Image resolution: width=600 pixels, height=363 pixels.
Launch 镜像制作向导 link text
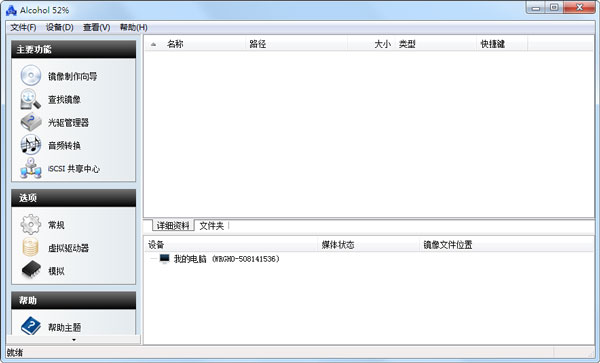coord(73,77)
